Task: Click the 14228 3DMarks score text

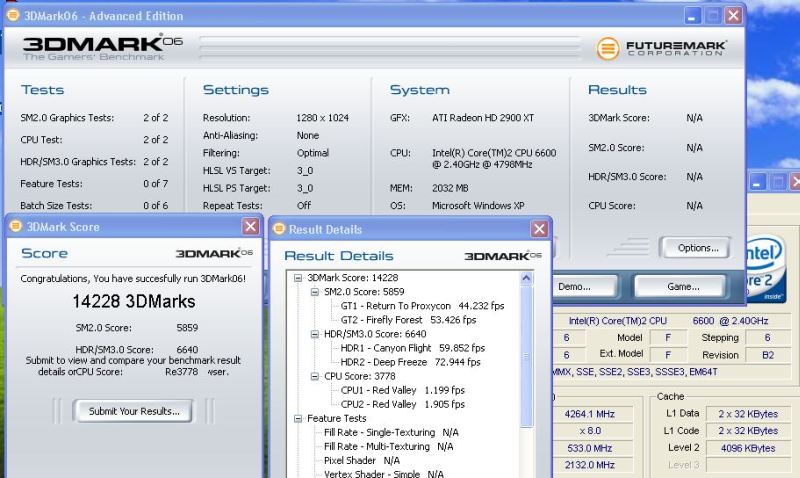Action: 134,301
